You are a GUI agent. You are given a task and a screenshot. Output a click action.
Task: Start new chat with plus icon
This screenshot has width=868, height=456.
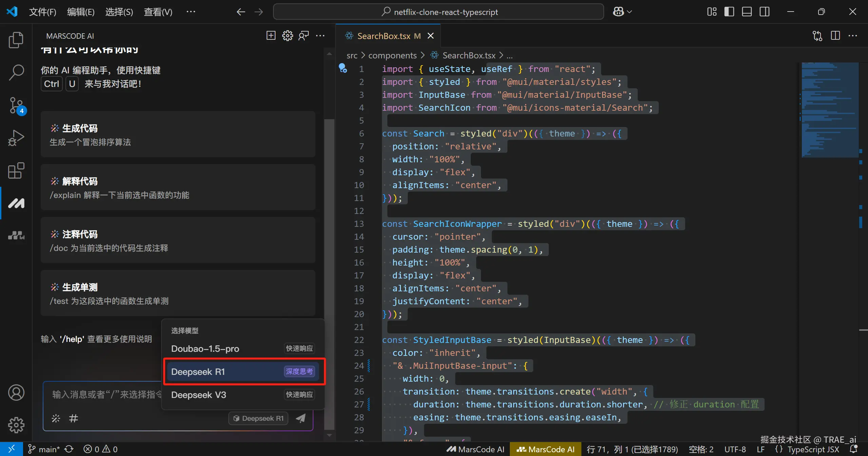point(271,36)
